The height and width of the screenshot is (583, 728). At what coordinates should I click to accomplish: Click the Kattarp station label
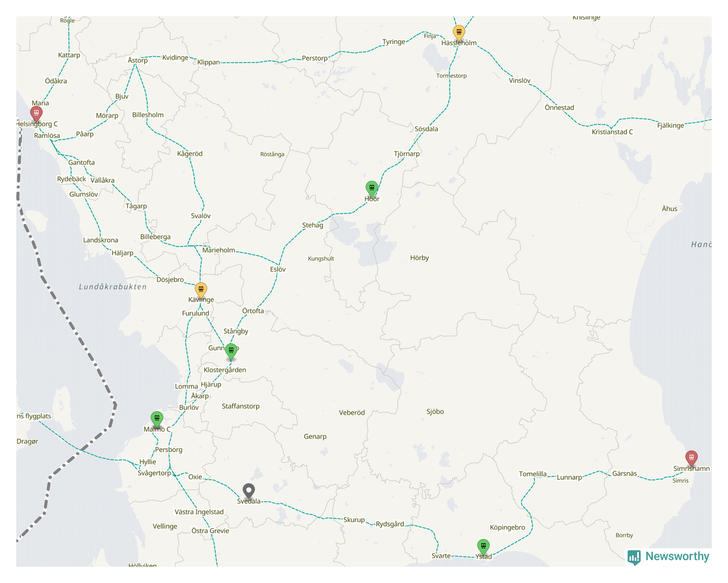69,55
